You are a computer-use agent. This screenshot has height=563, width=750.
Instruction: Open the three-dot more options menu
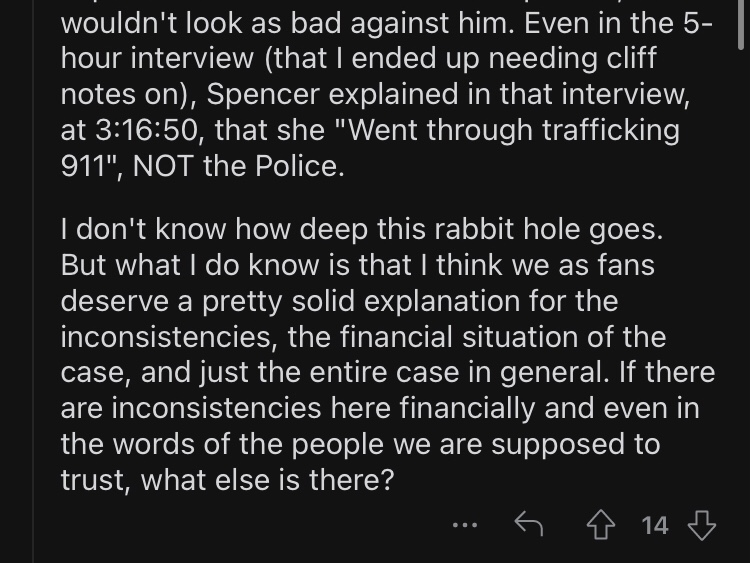pyautogui.click(x=465, y=525)
